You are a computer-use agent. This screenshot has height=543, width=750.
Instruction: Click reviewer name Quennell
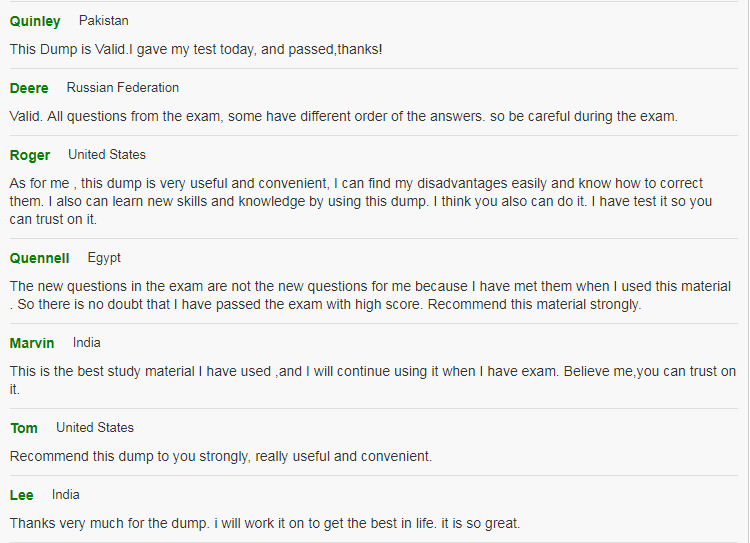click(x=39, y=258)
